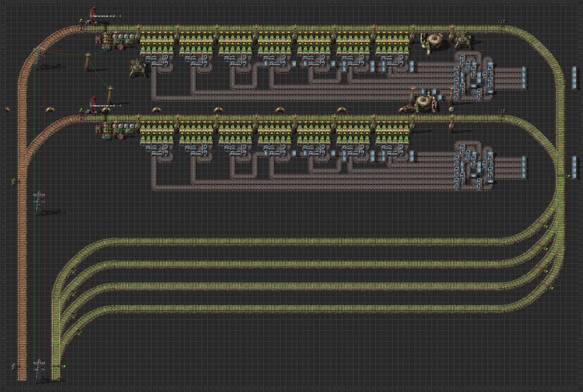The image size is (583, 392).
Task: Click the upper belt balancer splitter cluster
Action: tap(474, 77)
